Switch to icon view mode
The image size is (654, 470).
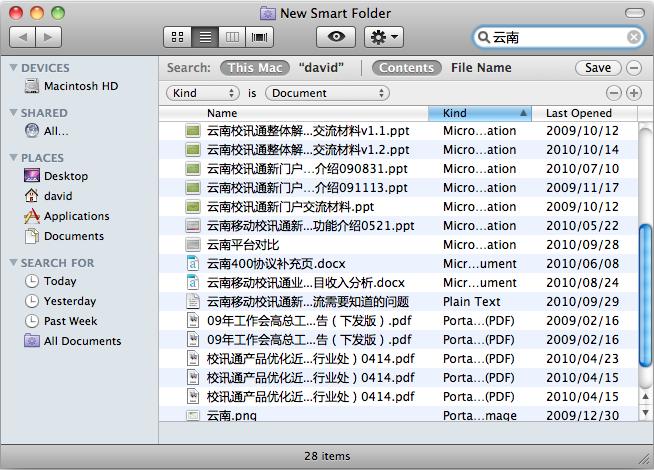coord(178,37)
